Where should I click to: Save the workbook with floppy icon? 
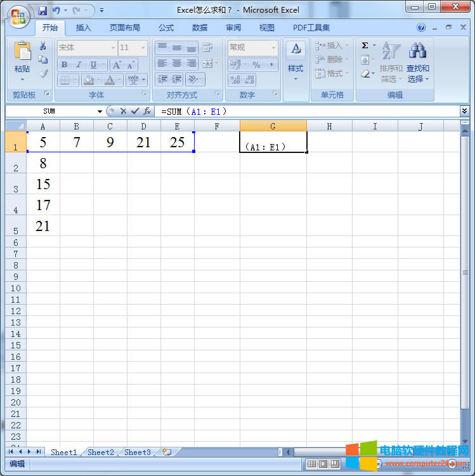[x=42, y=11]
